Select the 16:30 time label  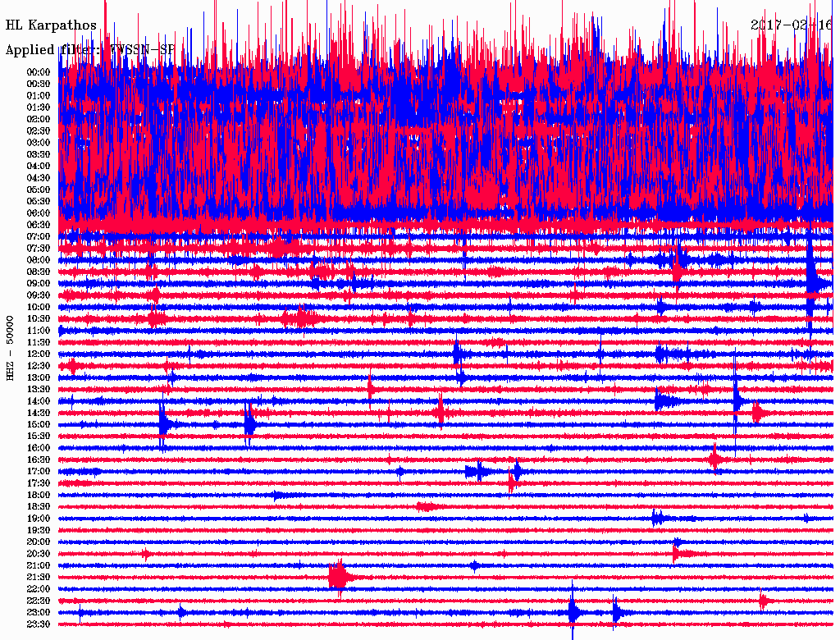click(x=39, y=460)
